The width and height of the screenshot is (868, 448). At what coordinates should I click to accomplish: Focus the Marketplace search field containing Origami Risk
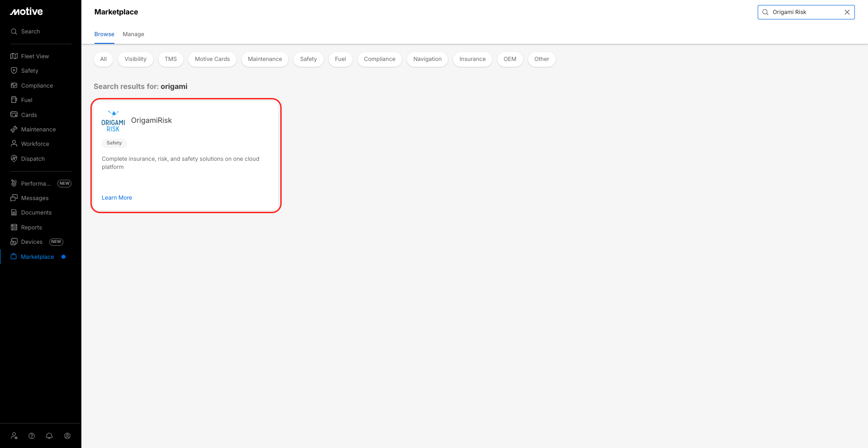coord(806,12)
